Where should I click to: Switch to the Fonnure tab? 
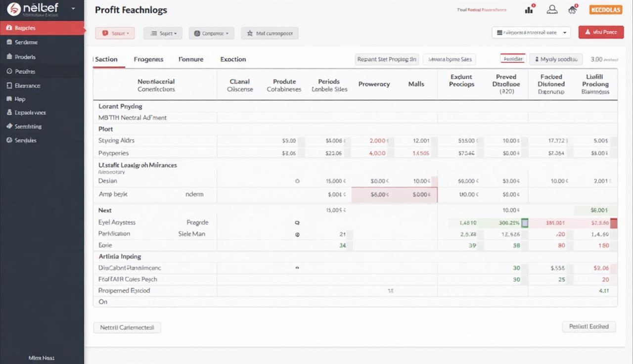coord(191,59)
